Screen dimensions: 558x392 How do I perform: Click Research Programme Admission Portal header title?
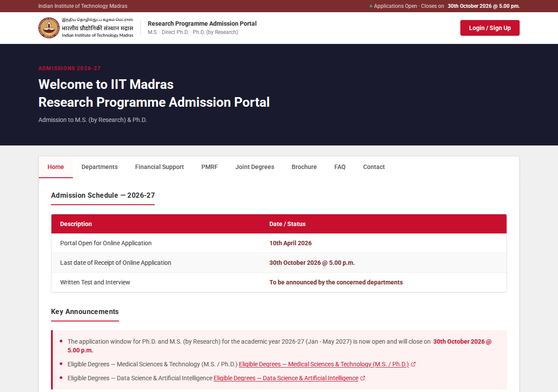tap(202, 24)
